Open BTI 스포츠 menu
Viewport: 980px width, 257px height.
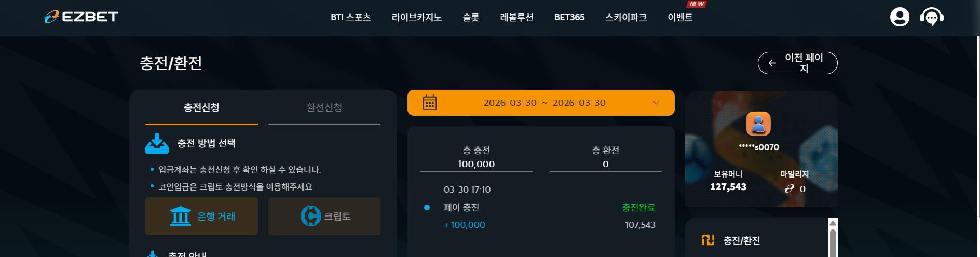coord(351,17)
